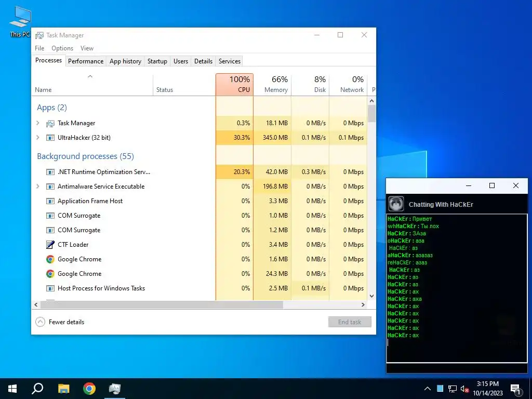The width and height of the screenshot is (532, 399).
Task: Click the Task Manager taskbar icon
Action: (115, 389)
